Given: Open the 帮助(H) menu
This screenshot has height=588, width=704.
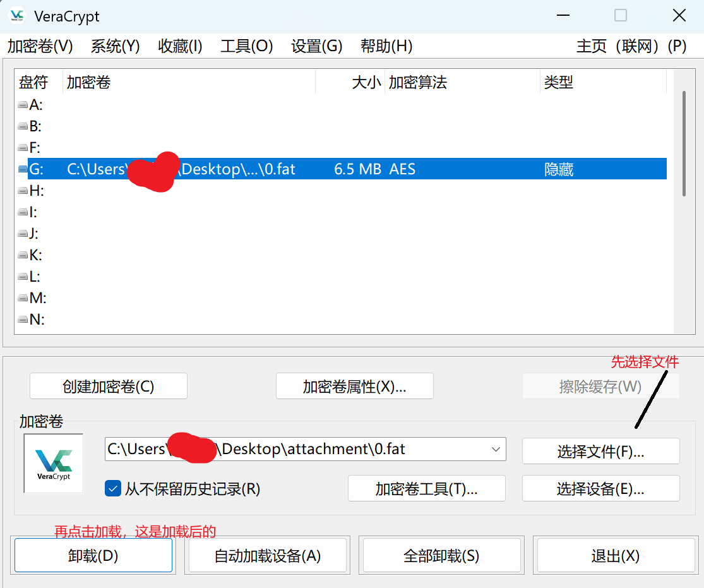Looking at the screenshot, I should pyautogui.click(x=386, y=46).
